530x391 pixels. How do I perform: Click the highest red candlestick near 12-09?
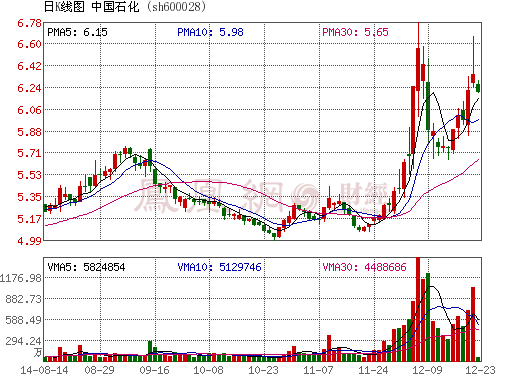[x=418, y=69]
